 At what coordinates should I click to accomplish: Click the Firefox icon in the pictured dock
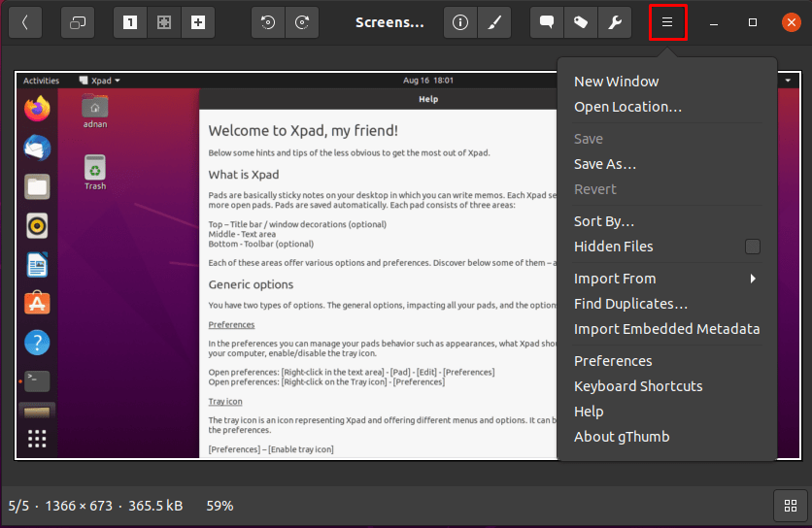[x=37, y=109]
